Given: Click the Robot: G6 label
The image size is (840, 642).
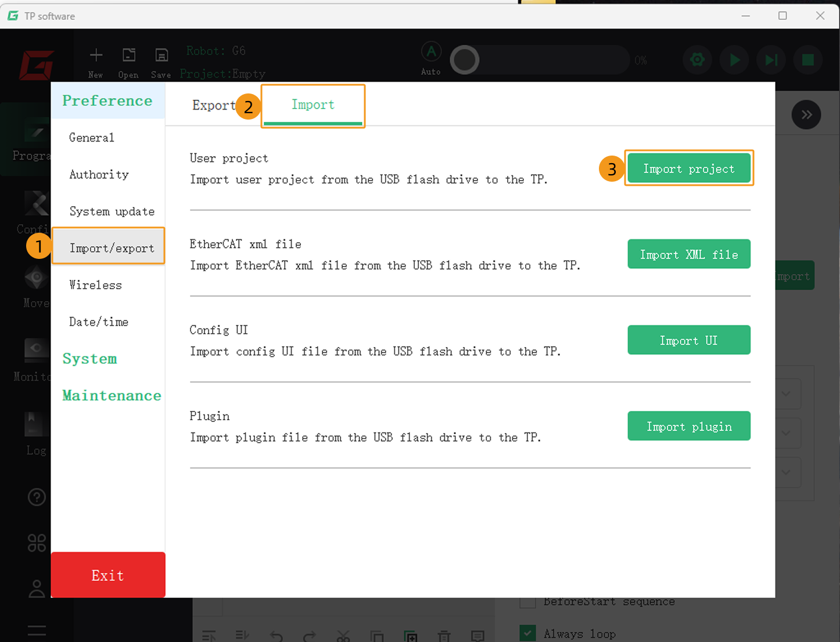Looking at the screenshot, I should [216, 51].
